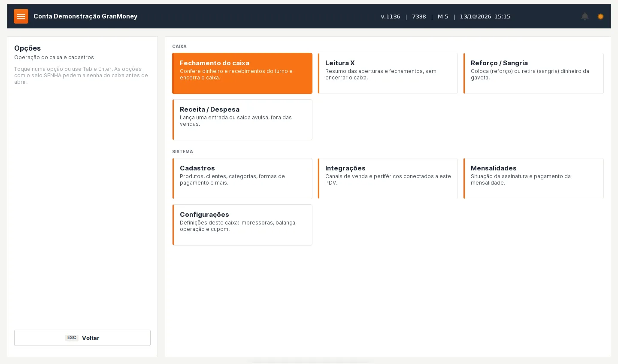
Task: Open Mensalidades subscription card
Action: tap(533, 179)
